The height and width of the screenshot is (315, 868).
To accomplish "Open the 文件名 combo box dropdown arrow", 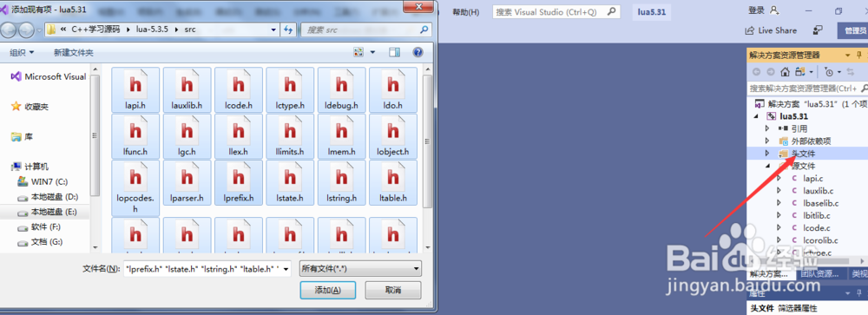I will click(286, 269).
